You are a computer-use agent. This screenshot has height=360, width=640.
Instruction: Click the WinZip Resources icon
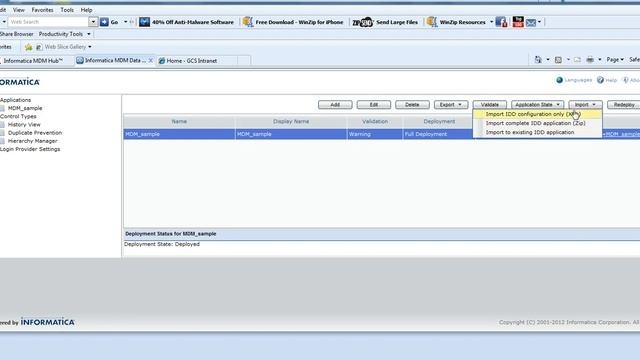(x=432, y=22)
